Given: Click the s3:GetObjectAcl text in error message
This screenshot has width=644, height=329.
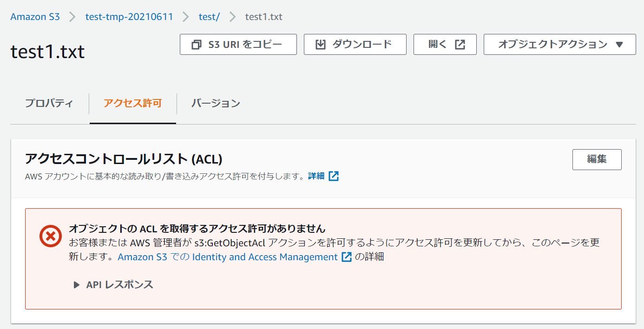Looking at the screenshot, I should 230,243.
